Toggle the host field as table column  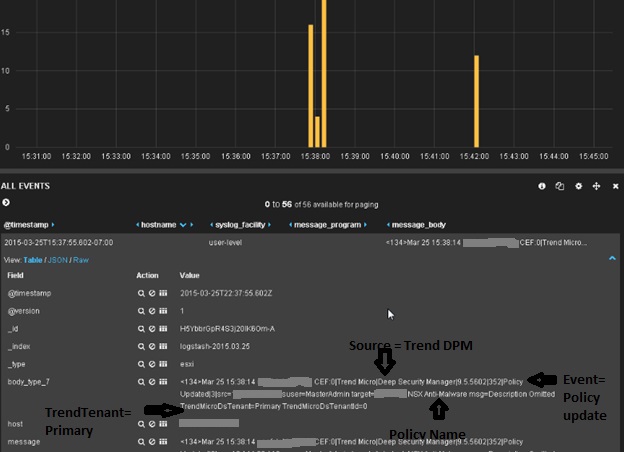(x=162, y=424)
